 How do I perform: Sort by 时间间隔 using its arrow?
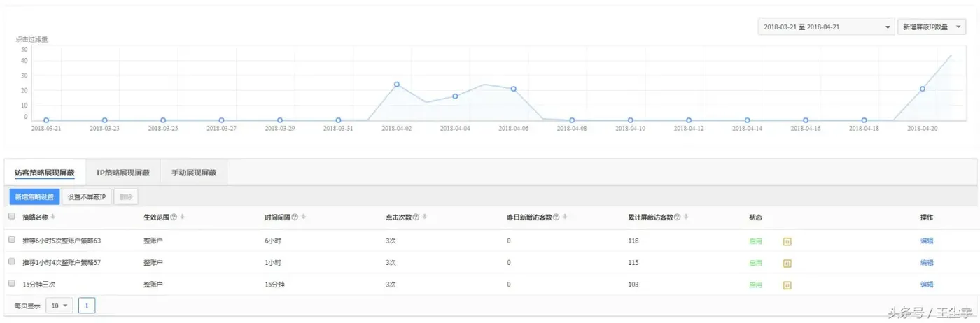click(x=304, y=217)
